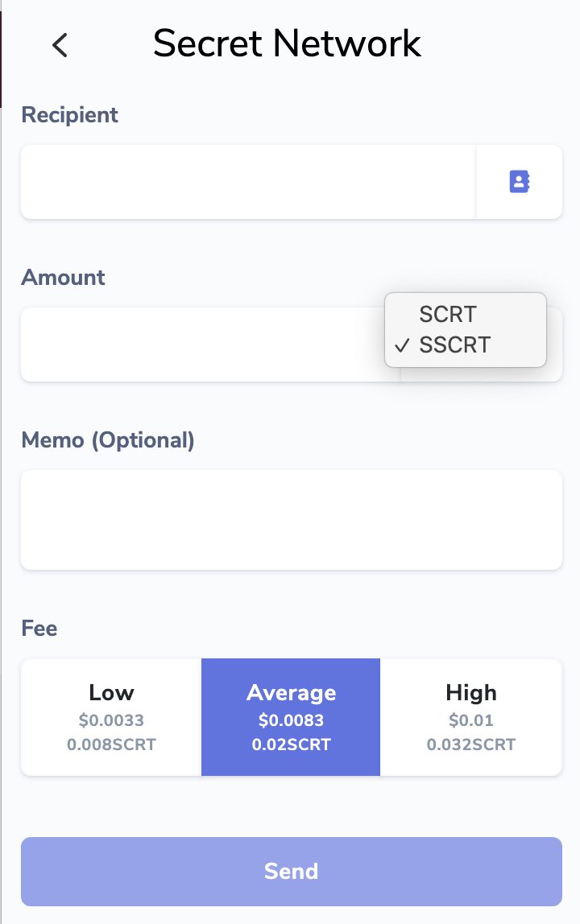Select the Average fee option
Image resolution: width=580 pixels, height=924 pixels.
tap(291, 716)
